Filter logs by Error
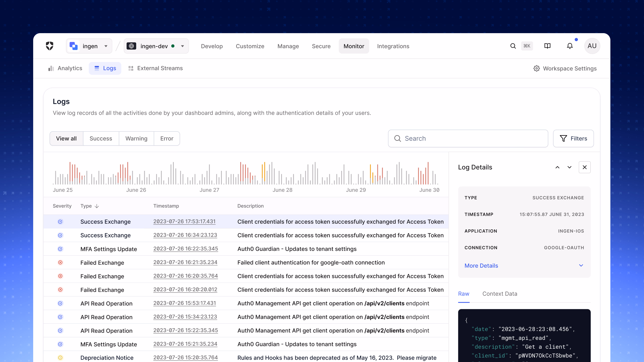The image size is (644, 362). pos(167,138)
